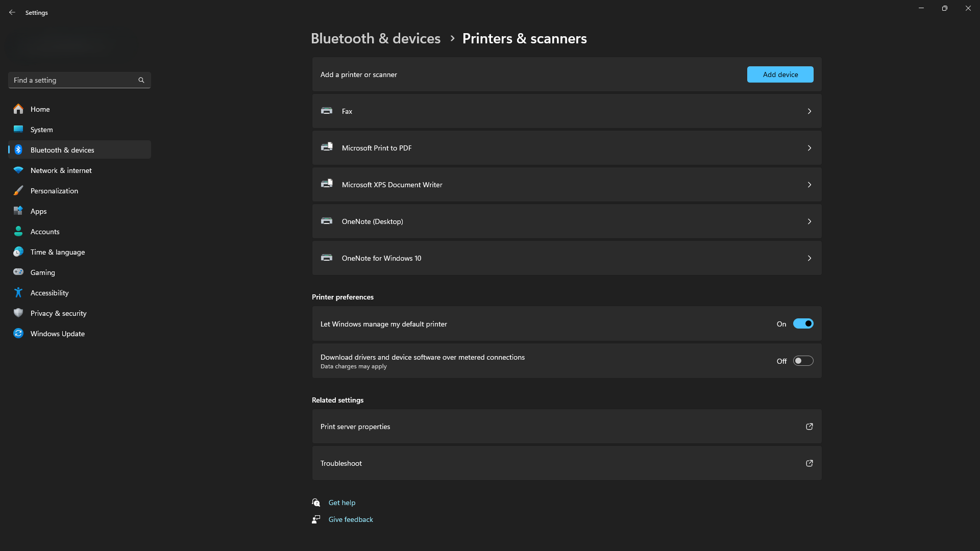Go to the Bluetooth & devices breadcrumb

click(375, 39)
